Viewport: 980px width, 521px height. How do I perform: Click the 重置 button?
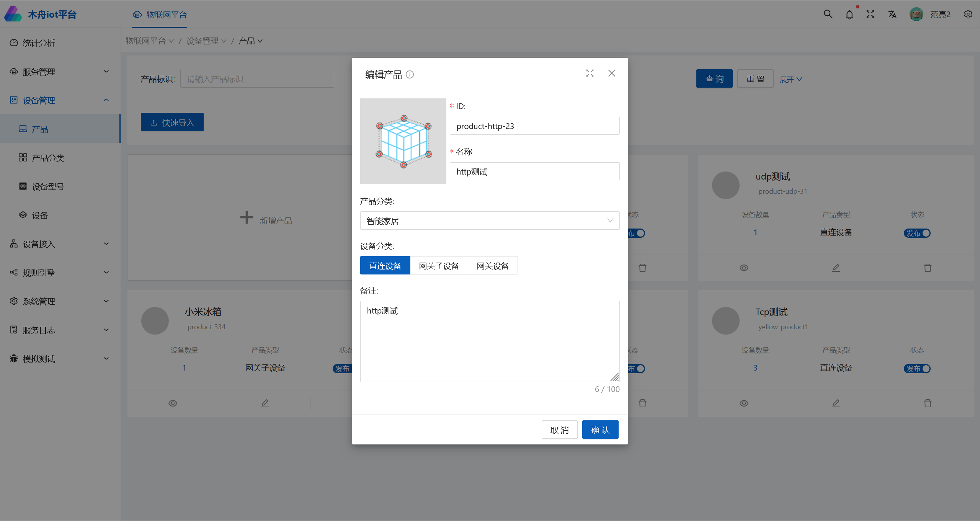pos(755,79)
